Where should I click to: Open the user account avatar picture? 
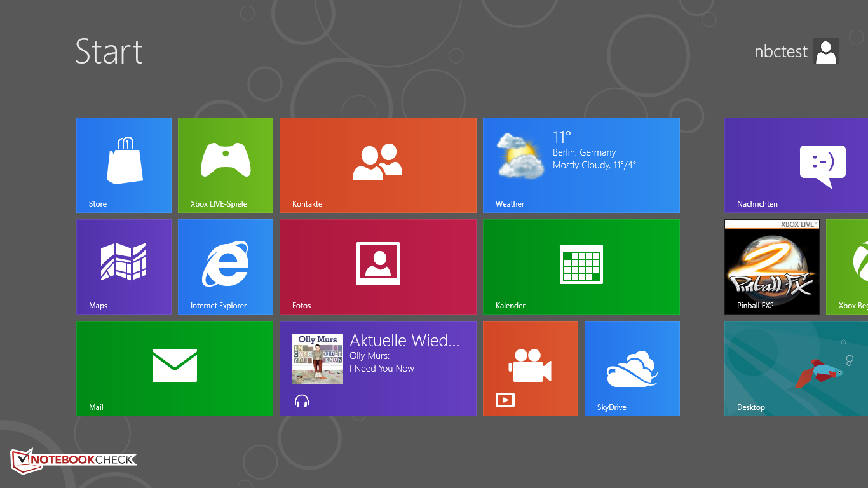click(x=826, y=51)
